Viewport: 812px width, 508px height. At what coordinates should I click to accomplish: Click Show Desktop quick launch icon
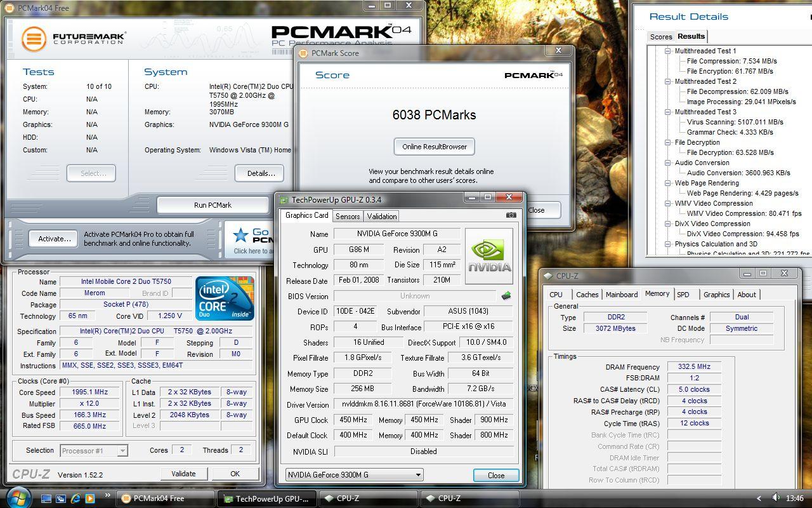(46, 498)
